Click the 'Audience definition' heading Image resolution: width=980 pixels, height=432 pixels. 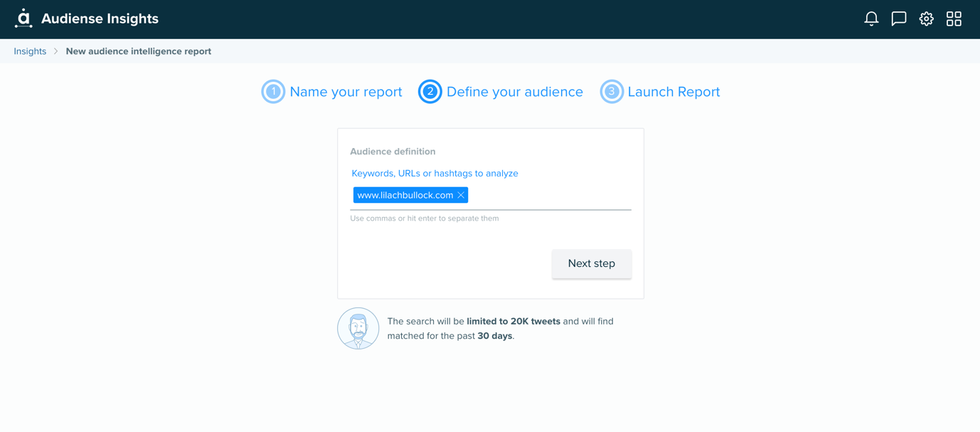click(x=393, y=152)
